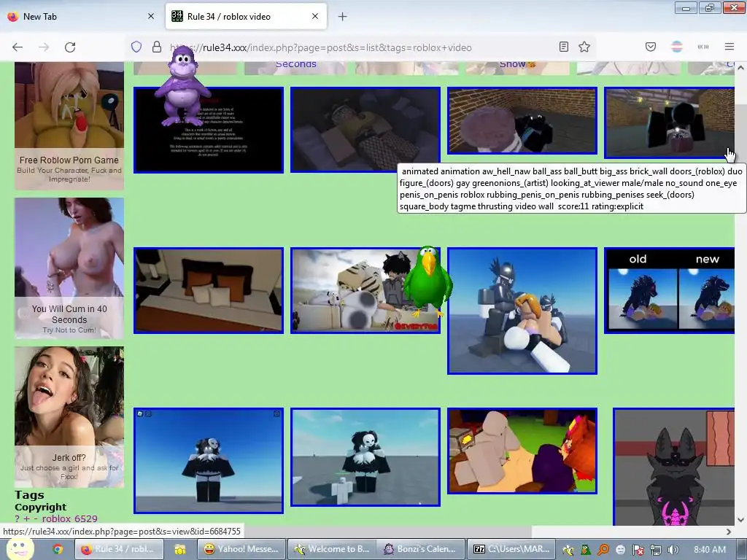Click the orange magnifier tray icon
Screen dimensions: 747x560
(x=603, y=550)
